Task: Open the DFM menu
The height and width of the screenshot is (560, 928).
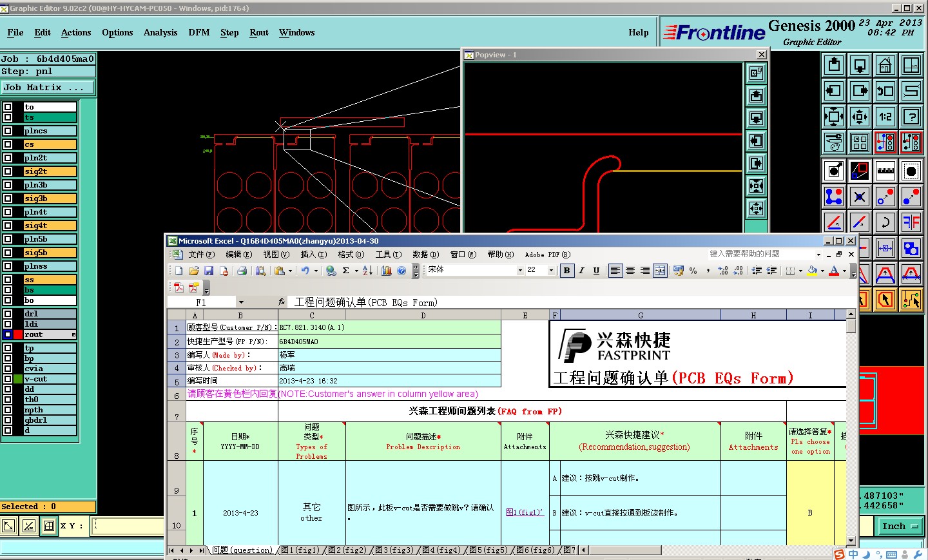Action: click(199, 32)
